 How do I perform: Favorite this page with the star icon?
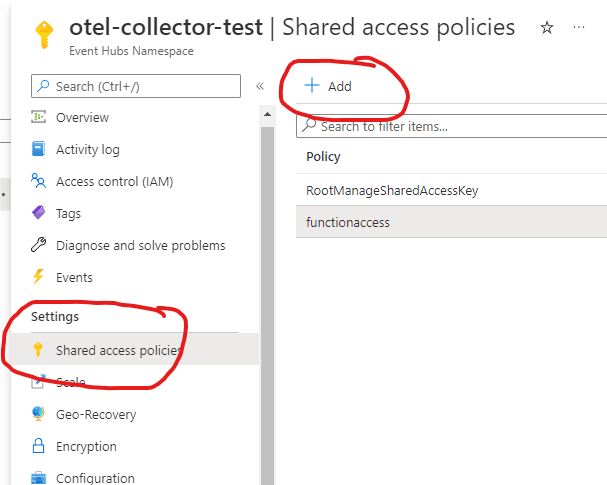point(547,28)
